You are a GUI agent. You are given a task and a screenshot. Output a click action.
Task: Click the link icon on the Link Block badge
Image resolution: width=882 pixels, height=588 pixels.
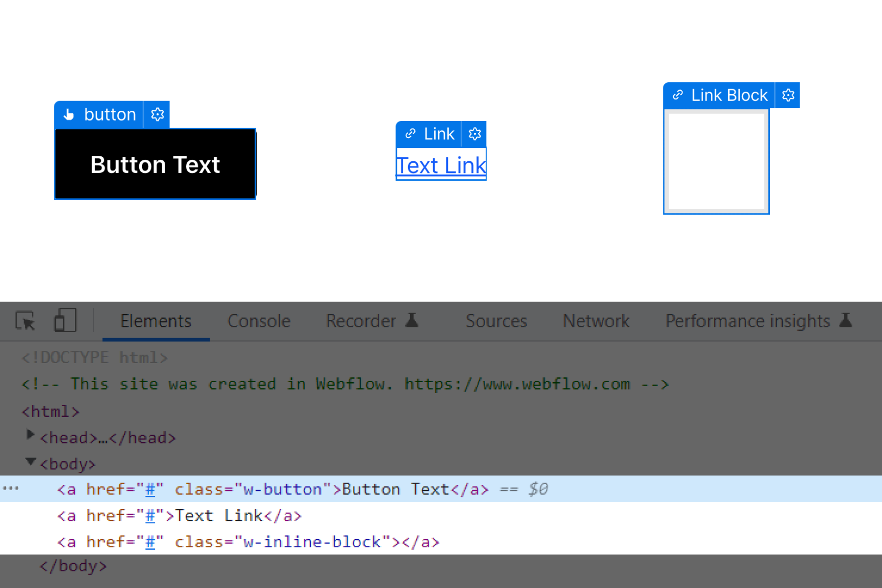[678, 95]
